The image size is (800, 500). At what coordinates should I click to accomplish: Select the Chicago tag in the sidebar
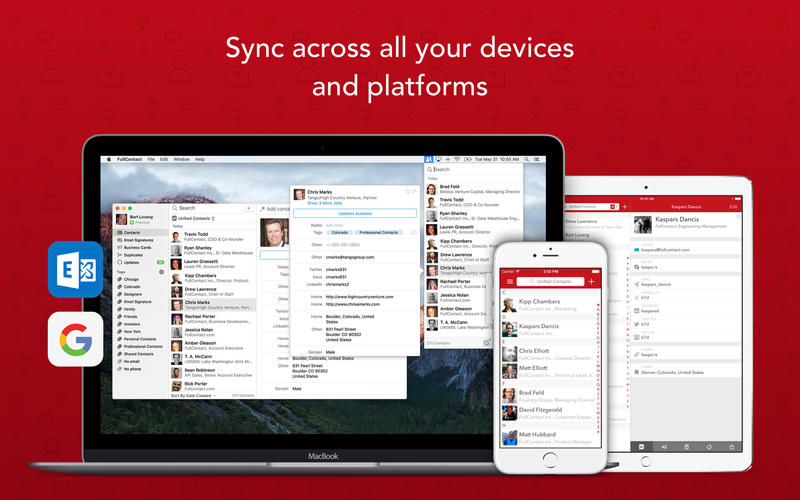[140, 280]
